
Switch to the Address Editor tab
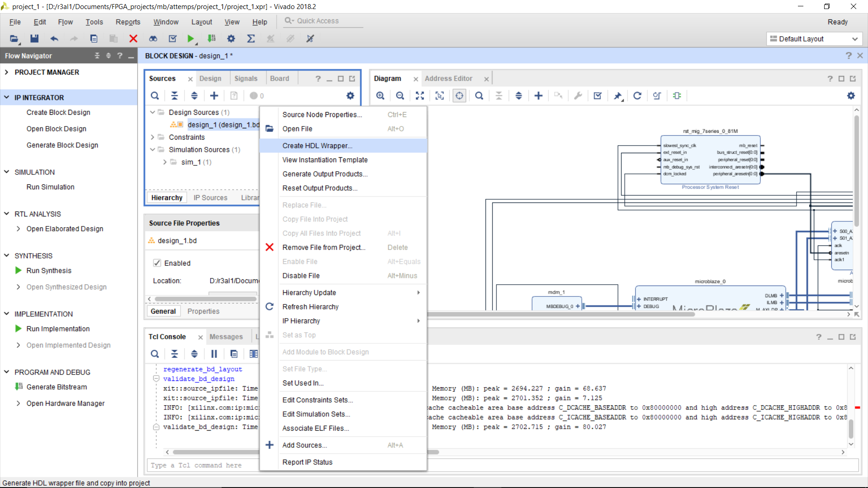pyautogui.click(x=449, y=78)
